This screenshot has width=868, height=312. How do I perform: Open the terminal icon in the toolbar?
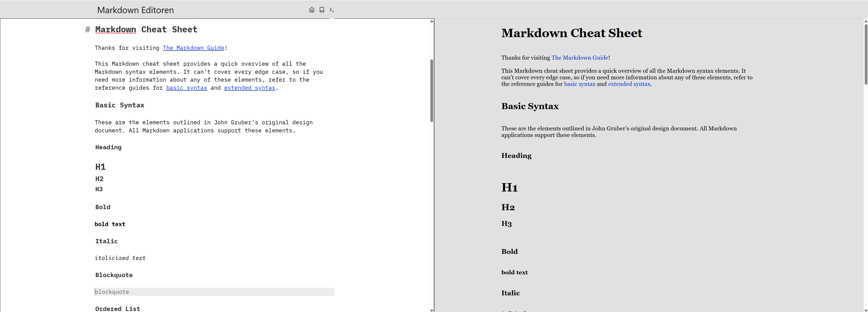(x=332, y=10)
